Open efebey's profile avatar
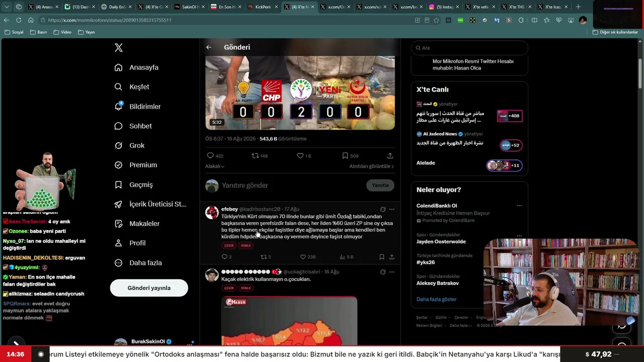This screenshot has height=362, width=644. pyautogui.click(x=212, y=212)
